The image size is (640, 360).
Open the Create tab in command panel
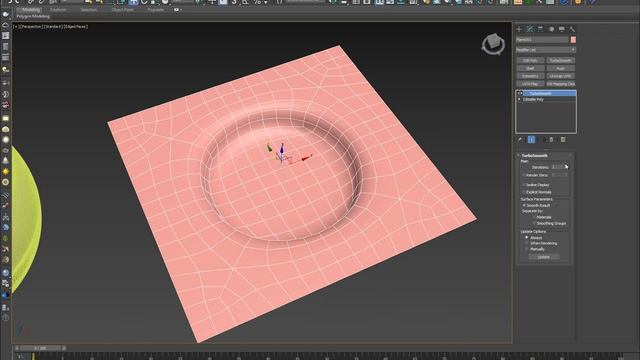519,29
